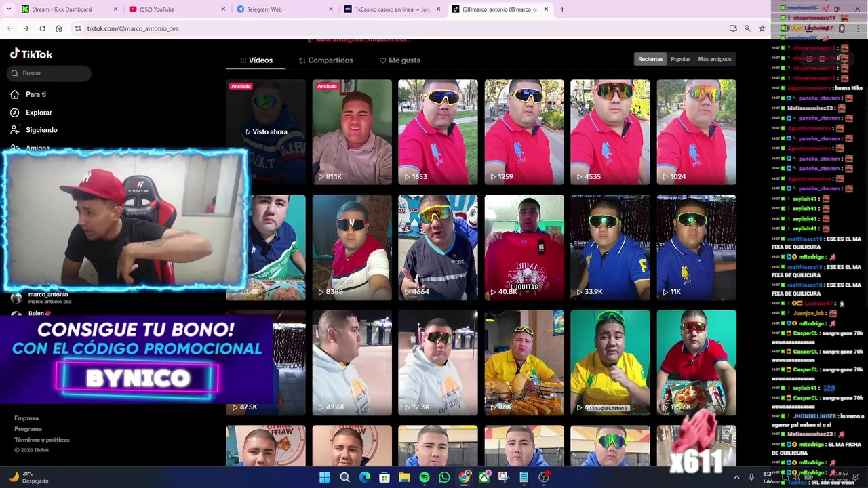Play pinned video labeled Visto ahora
This screenshot has height=488, width=868.
pos(266,132)
